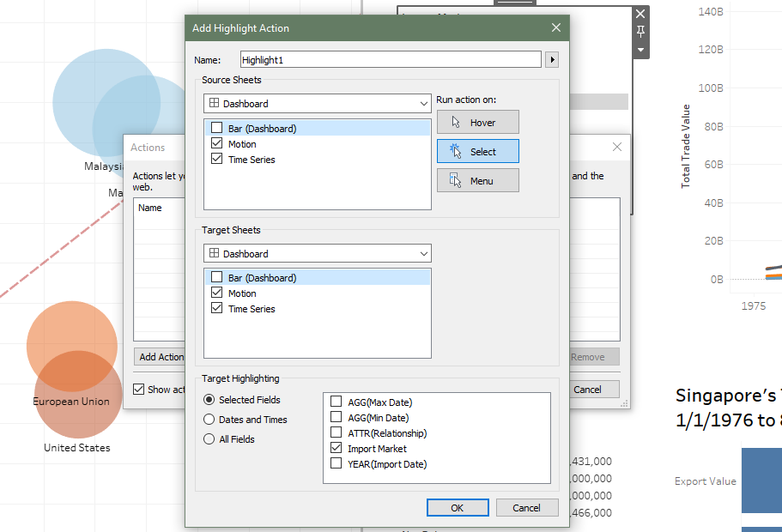
Task: Click OK to confirm highlight action
Action: pyautogui.click(x=458, y=508)
